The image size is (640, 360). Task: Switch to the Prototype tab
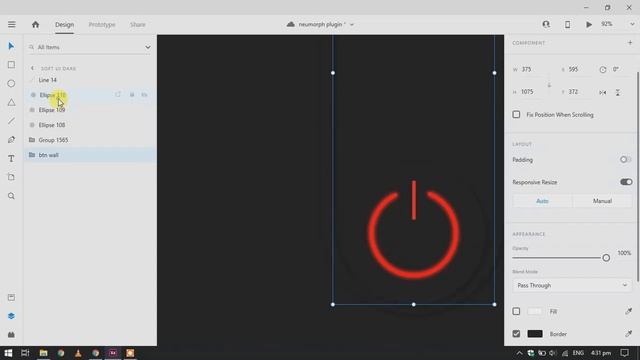click(102, 24)
